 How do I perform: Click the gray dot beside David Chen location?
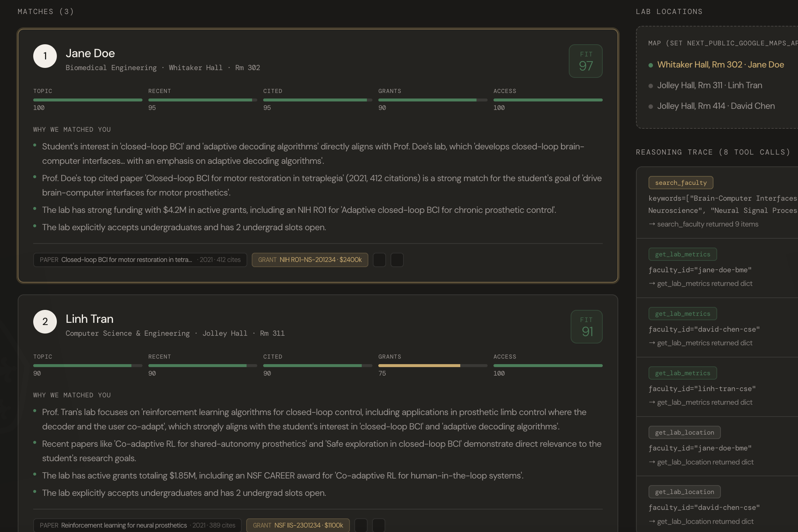(x=651, y=107)
